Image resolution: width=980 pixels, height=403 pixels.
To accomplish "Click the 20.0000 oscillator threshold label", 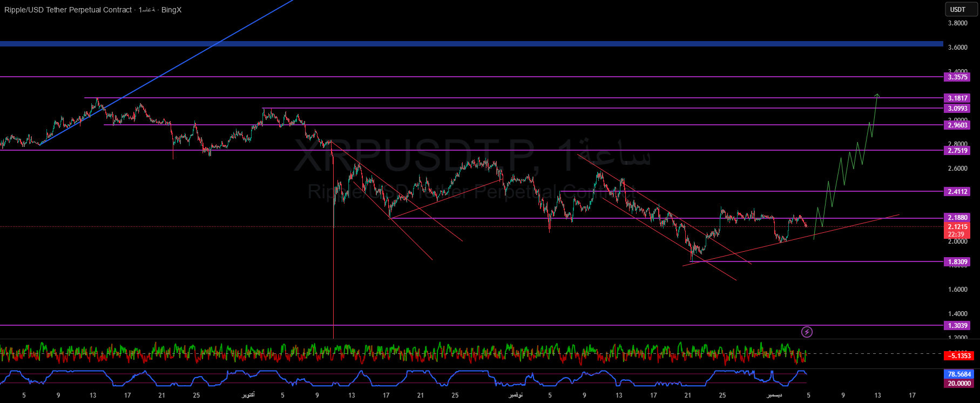I will (959, 384).
